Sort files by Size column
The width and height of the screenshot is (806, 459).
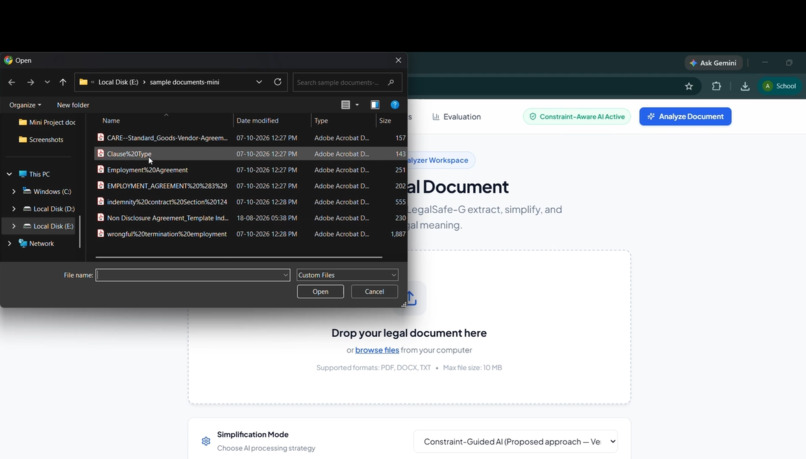coord(385,121)
